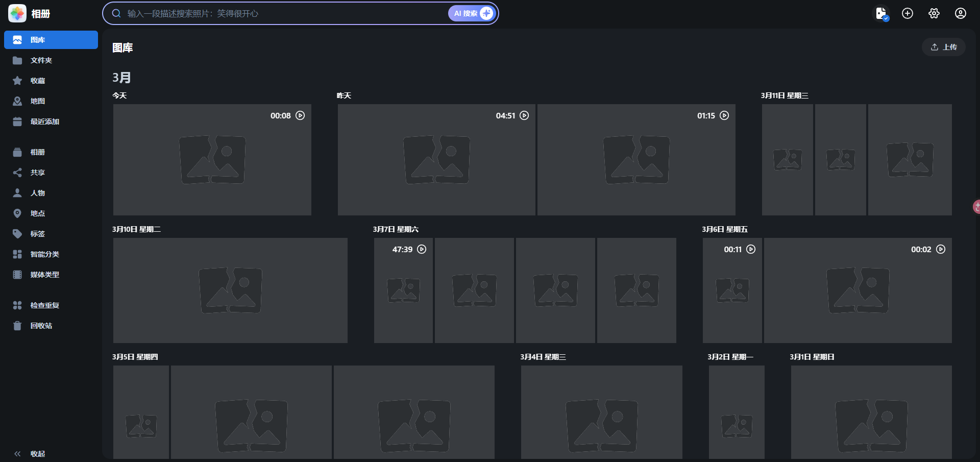Open the 3月4日 星期三 photo thumbnail
The image size is (980, 462).
point(602,412)
